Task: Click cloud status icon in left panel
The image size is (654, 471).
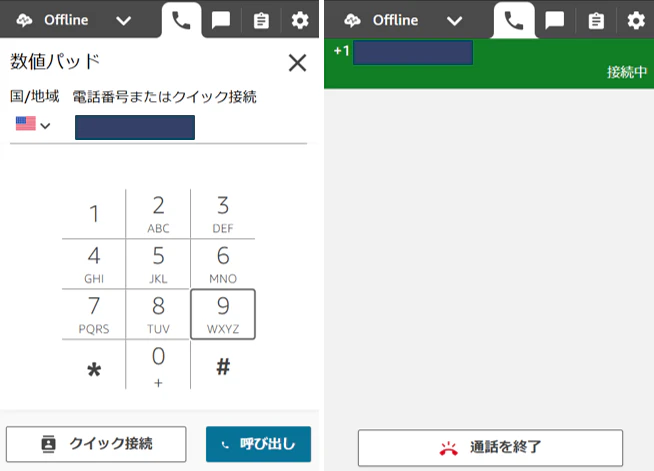Action: pyautogui.click(x=24, y=20)
